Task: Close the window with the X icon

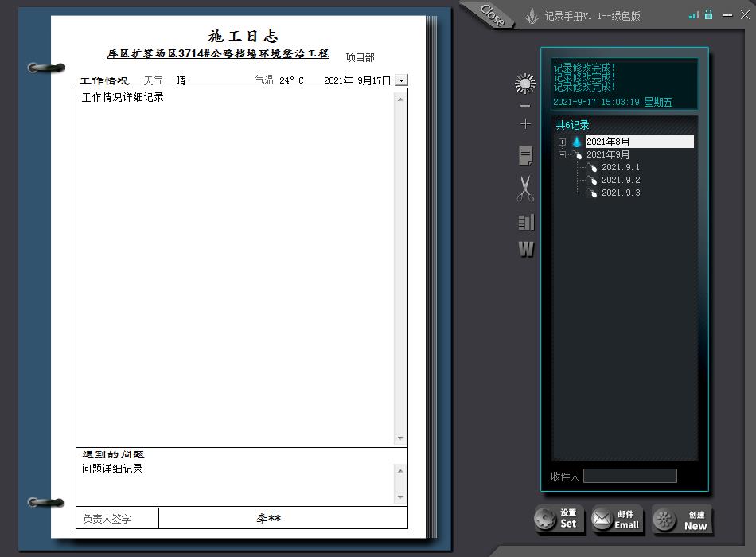Action: pyautogui.click(x=745, y=15)
